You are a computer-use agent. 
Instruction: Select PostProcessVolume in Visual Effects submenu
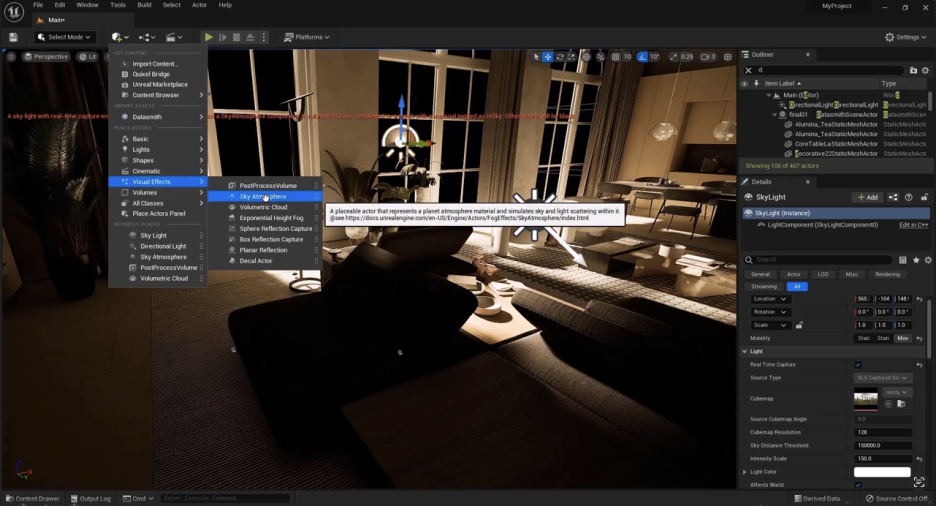(x=264, y=186)
